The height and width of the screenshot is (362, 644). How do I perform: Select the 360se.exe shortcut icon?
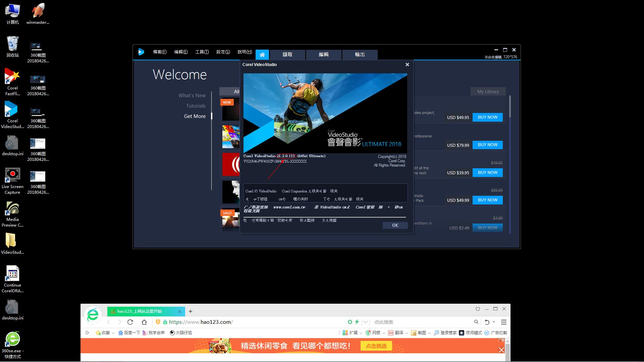12,345
